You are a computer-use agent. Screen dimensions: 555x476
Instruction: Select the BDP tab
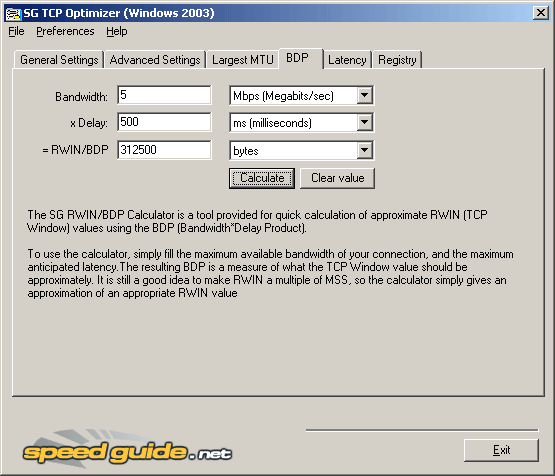click(301, 58)
